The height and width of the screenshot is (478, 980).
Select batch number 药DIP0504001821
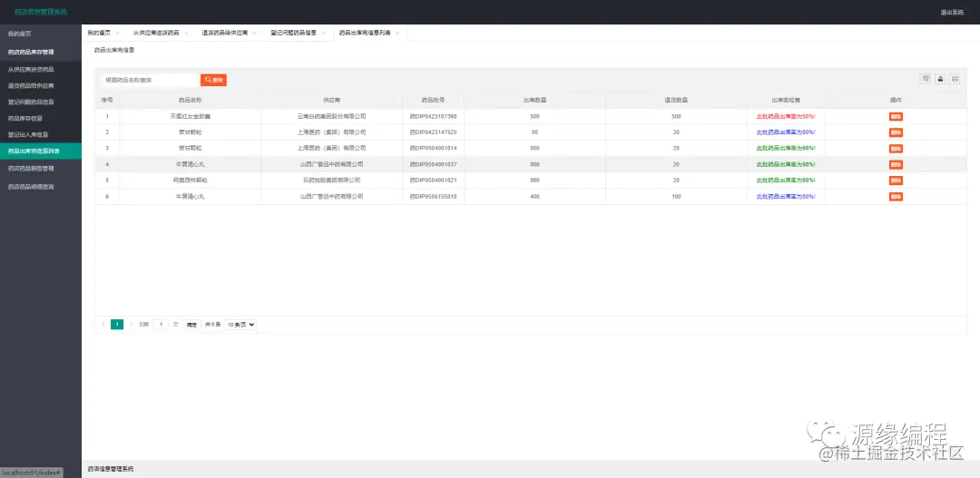pos(433,180)
